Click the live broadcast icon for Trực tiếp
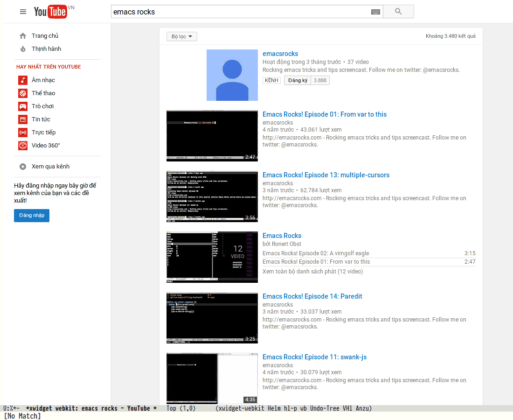 pos(23,133)
